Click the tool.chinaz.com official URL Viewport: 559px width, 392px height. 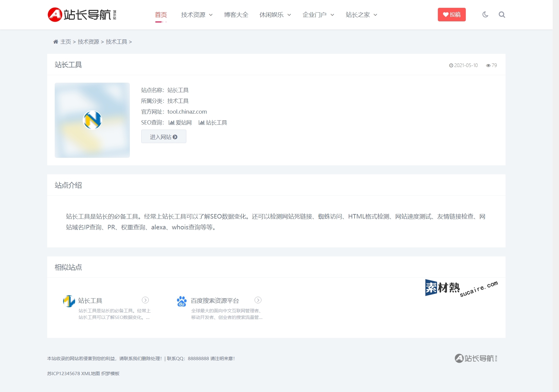point(187,112)
